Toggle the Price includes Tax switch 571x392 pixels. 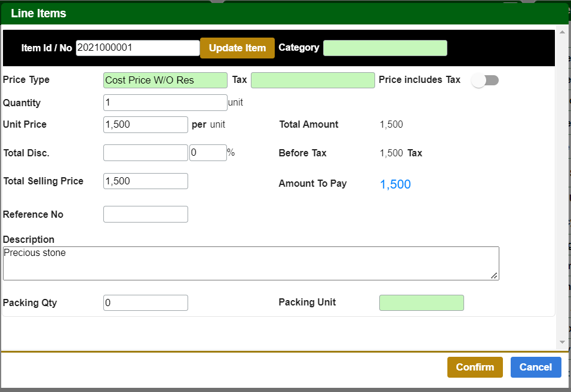click(484, 79)
